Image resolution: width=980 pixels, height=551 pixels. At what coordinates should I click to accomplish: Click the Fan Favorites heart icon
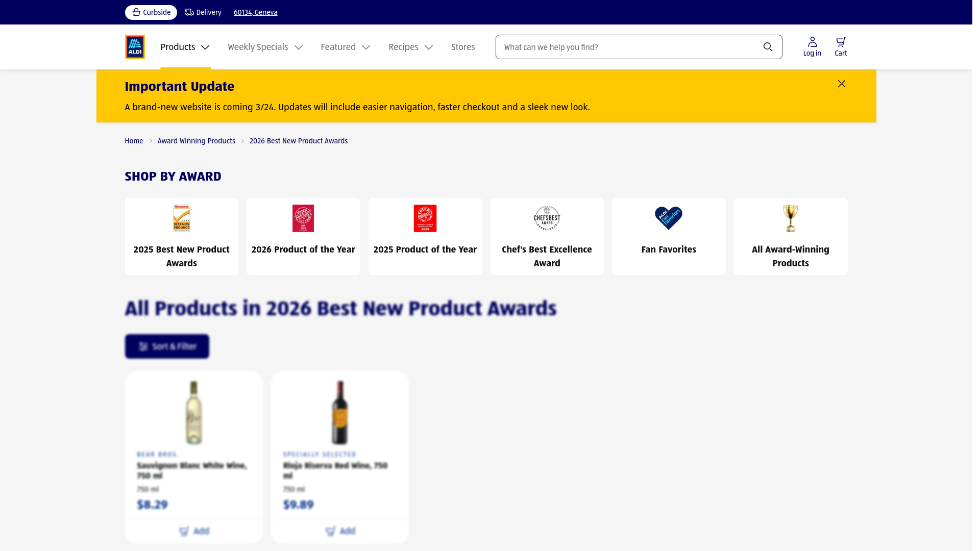tap(669, 218)
